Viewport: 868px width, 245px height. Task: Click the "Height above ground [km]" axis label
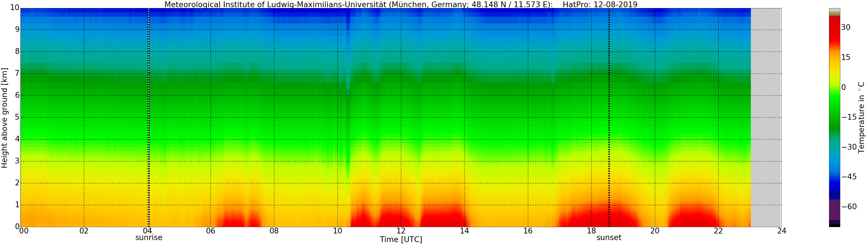(x=4, y=118)
